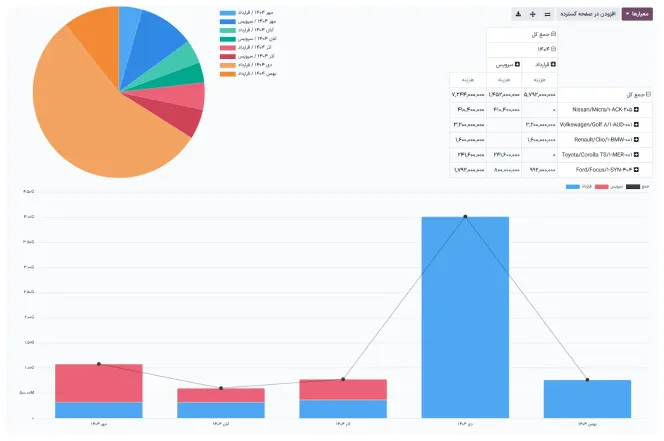This screenshot has width=664, height=441.
Task: Expand the Ford/Focus row plus icon
Action: (x=635, y=170)
